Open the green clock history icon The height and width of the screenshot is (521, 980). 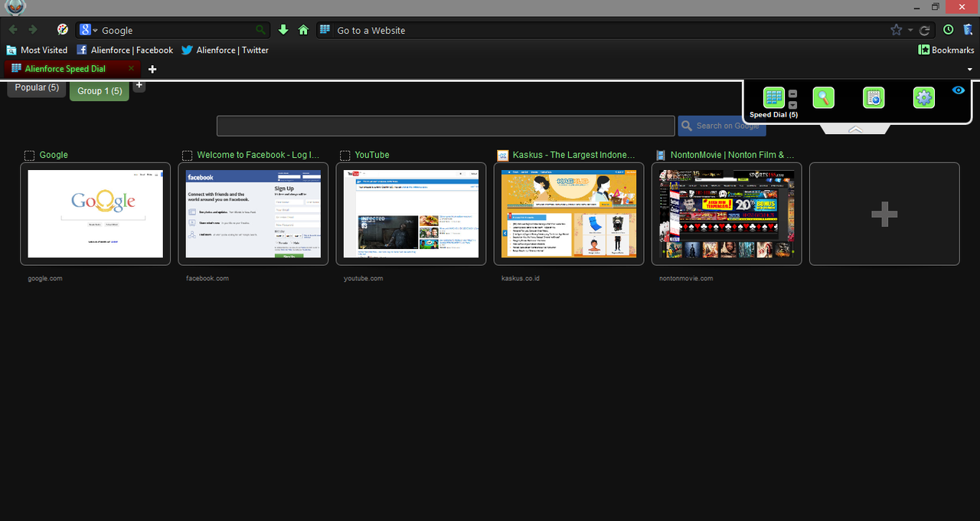click(949, 30)
